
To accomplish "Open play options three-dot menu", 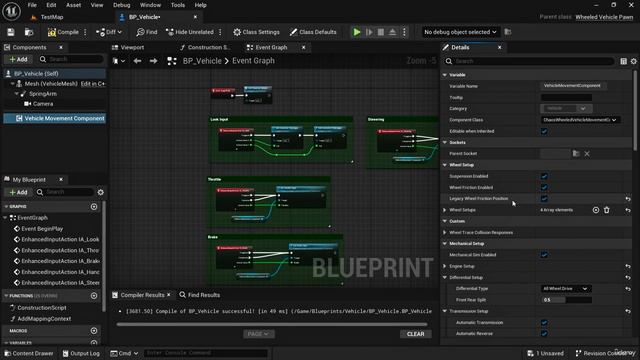I will [404, 32].
